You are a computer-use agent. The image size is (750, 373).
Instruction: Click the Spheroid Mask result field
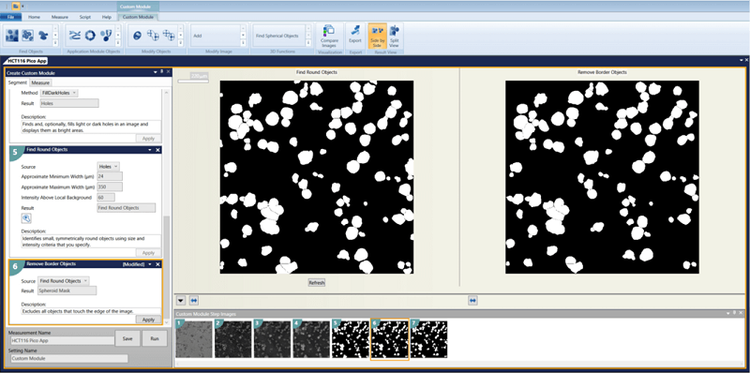pyautogui.click(x=67, y=291)
